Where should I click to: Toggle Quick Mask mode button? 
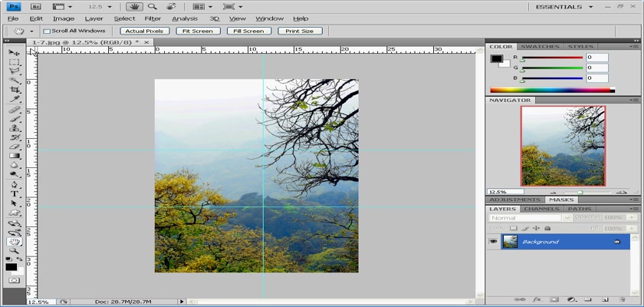(15, 281)
